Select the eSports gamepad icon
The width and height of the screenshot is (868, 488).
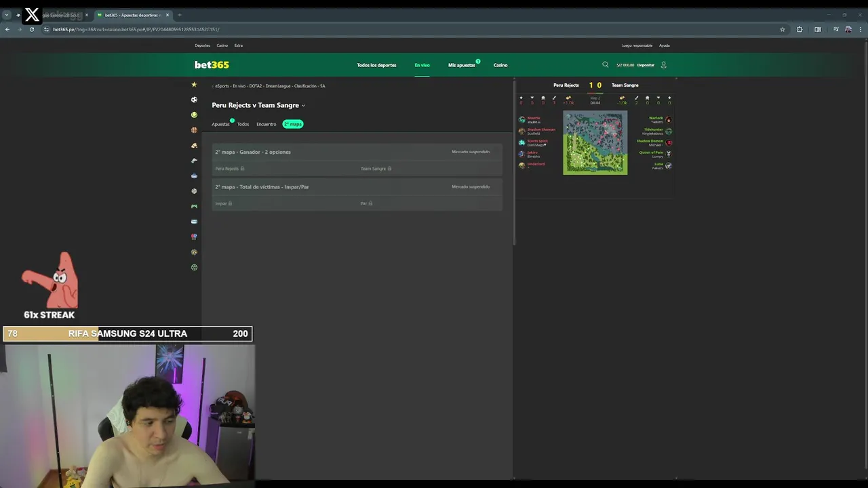coord(194,206)
